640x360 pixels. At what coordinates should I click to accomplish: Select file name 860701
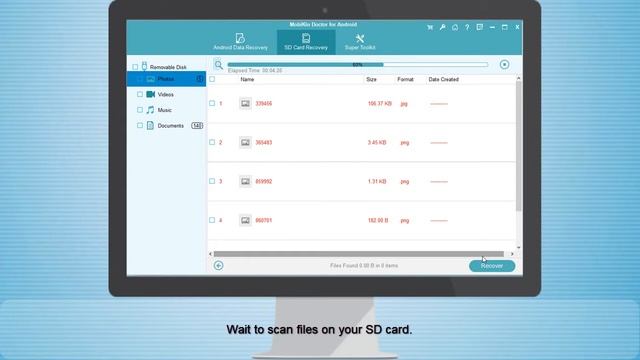(264, 220)
